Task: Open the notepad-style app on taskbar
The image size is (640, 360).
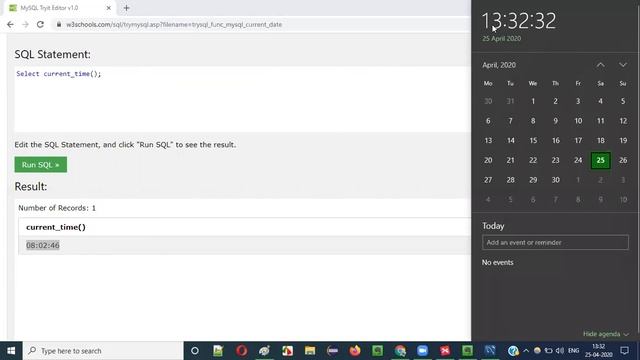Action: click(x=218, y=351)
